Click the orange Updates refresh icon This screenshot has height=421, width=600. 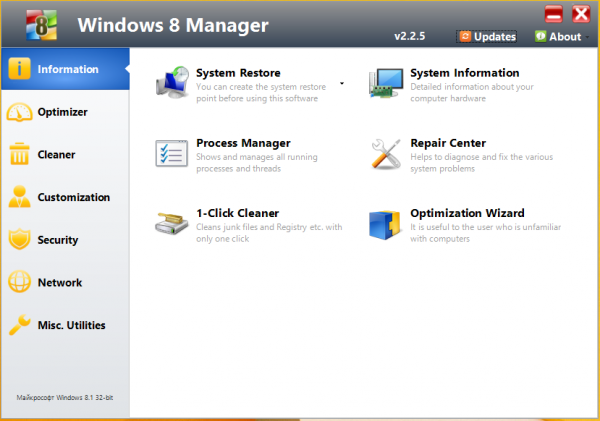pyautogui.click(x=465, y=36)
